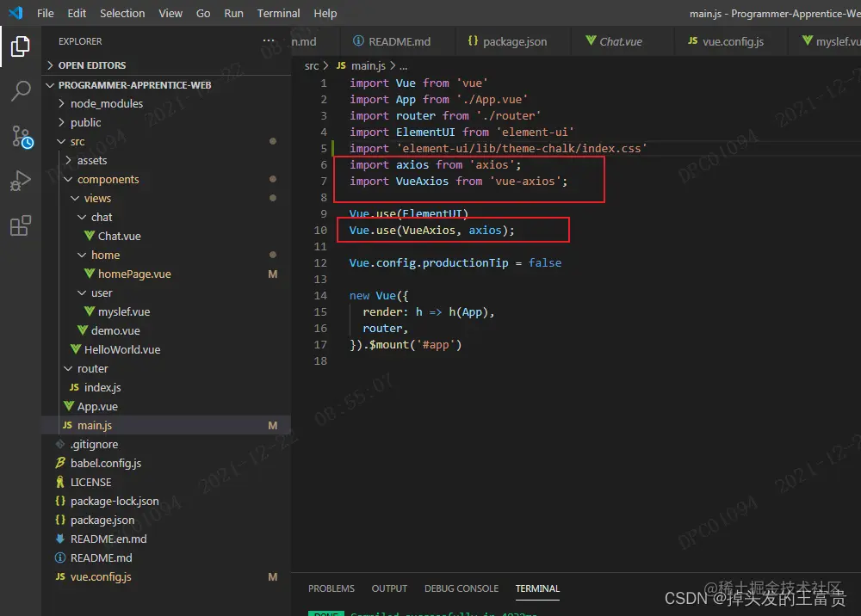The width and height of the screenshot is (861, 616).
Task: Click Vue icon of App.vue
Action: 69,406
